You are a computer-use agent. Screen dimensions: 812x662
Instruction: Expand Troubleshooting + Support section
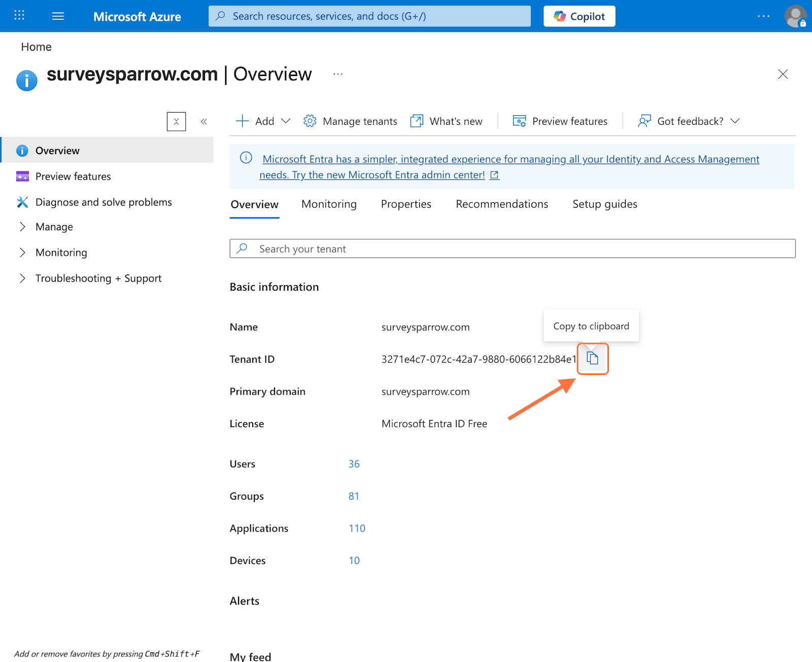[98, 278]
